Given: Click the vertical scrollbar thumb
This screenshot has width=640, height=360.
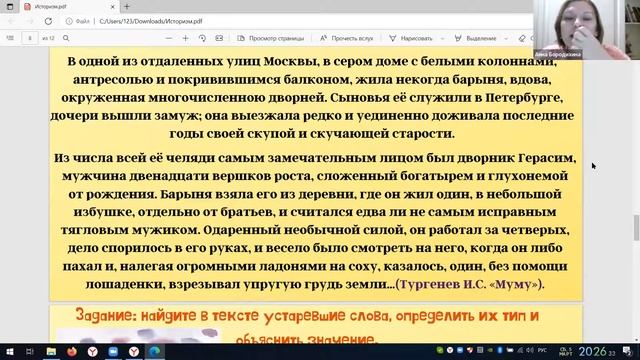Looking at the screenshot, I should click(636, 227).
